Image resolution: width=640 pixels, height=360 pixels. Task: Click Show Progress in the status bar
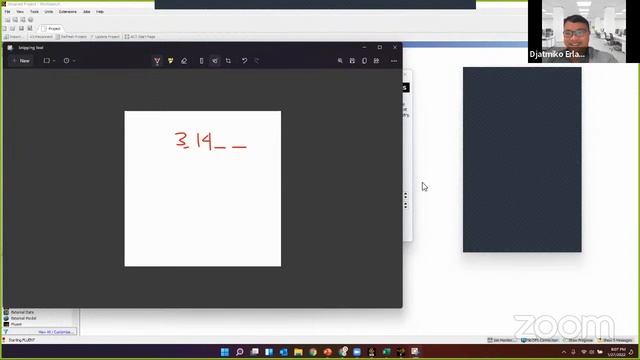point(578,340)
